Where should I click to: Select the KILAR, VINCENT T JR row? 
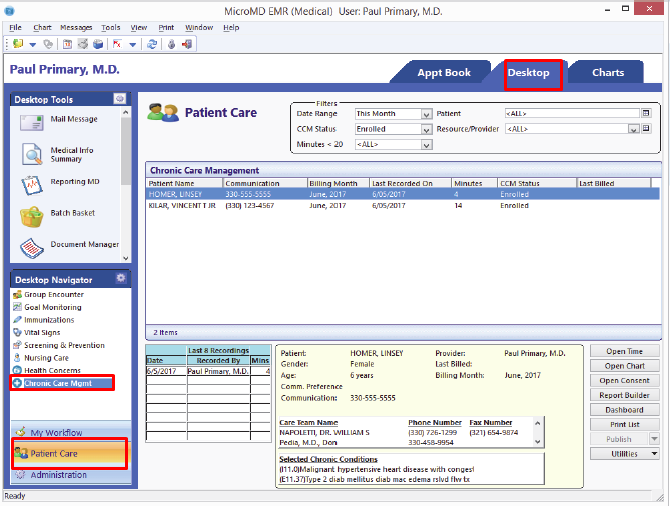tap(403, 206)
